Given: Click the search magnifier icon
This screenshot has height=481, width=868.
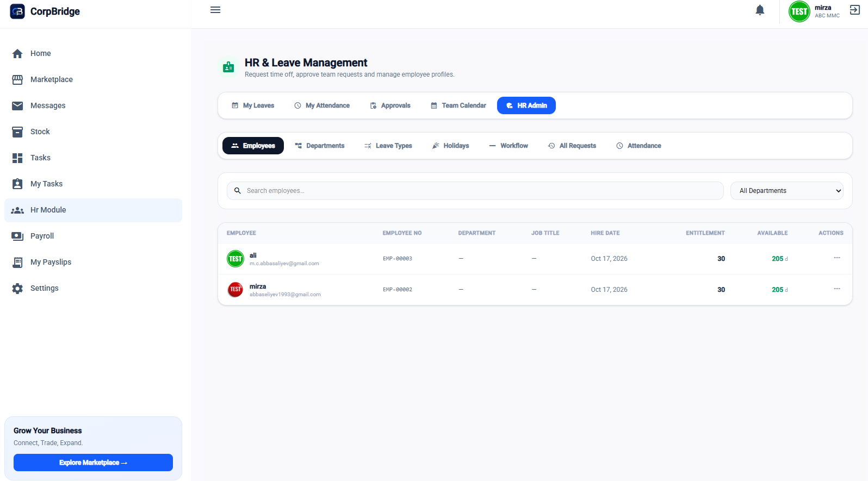Looking at the screenshot, I should (x=238, y=191).
